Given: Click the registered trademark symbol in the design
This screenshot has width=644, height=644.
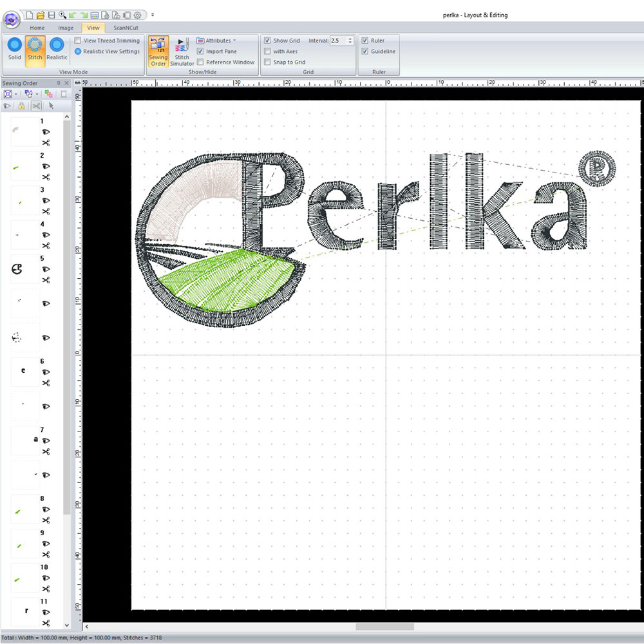Looking at the screenshot, I should point(597,169).
